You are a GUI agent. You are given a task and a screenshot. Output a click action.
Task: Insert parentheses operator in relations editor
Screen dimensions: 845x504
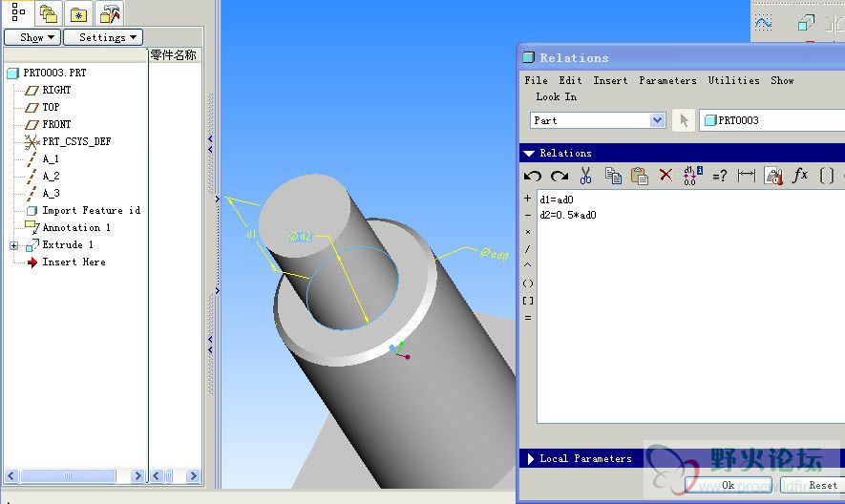(528, 283)
